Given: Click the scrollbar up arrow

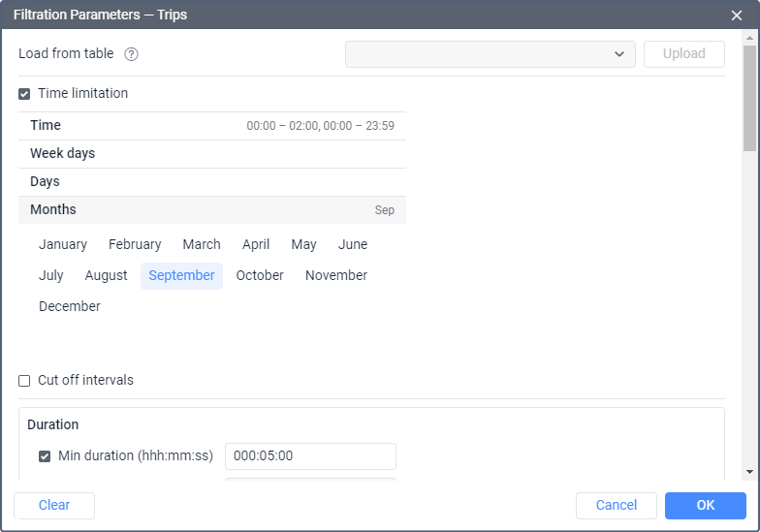Looking at the screenshot, I should click(x=749, y=37).
